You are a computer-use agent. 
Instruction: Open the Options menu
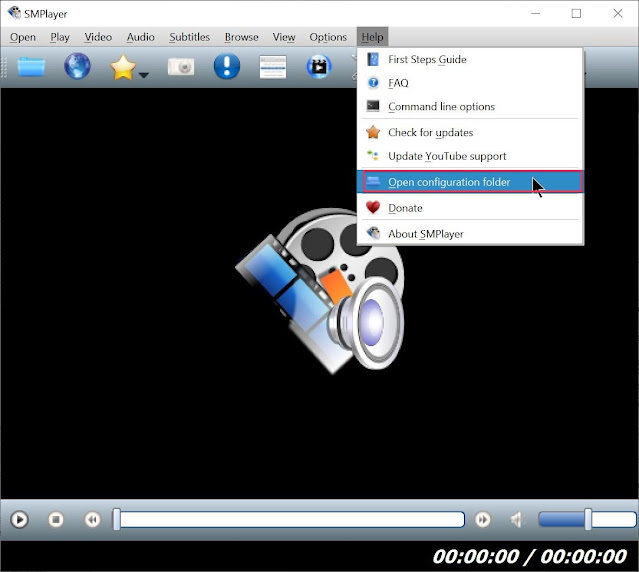point(328,37)
